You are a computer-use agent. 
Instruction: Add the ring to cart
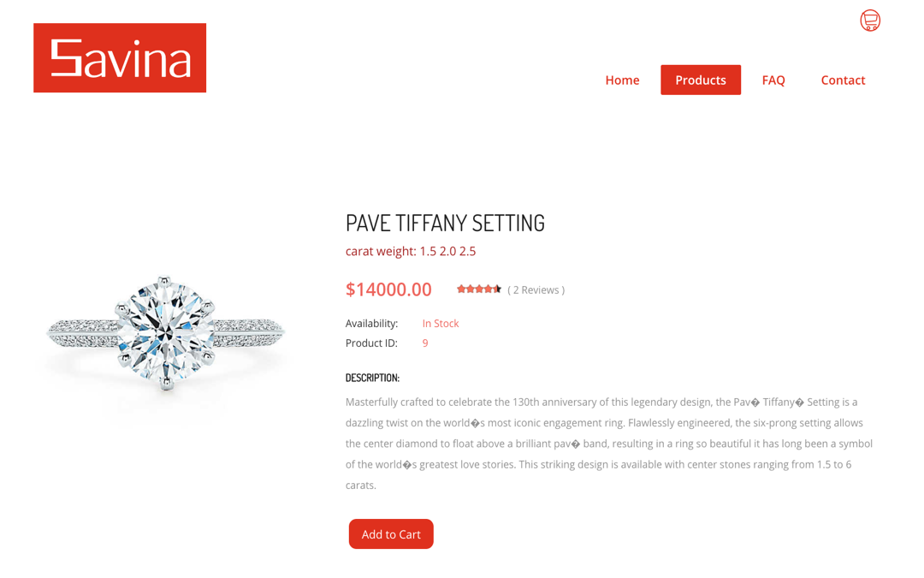coord(391,533)
